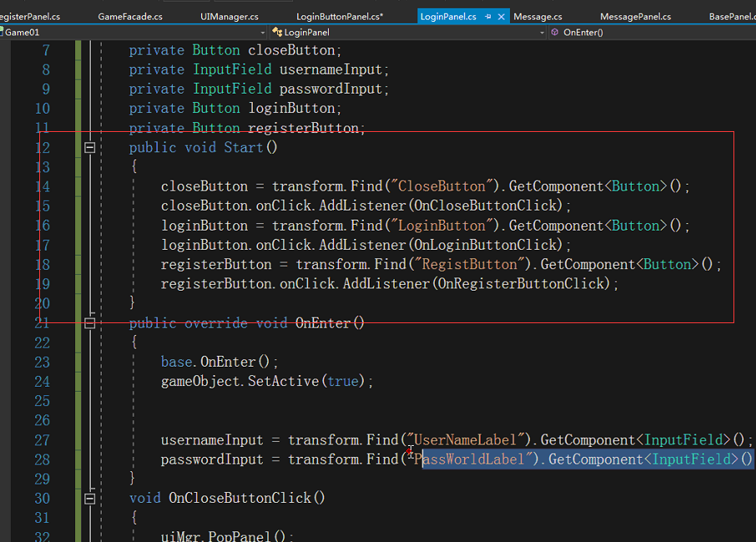Image resolution: width=756 pixels, height=542 pixels.
Task: Open the LoginButtonPanel.cs* tab
Action: click(340, 17)
